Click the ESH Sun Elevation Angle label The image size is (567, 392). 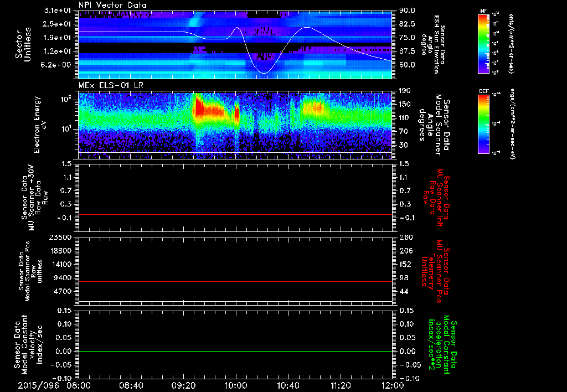tap(435, 44)
